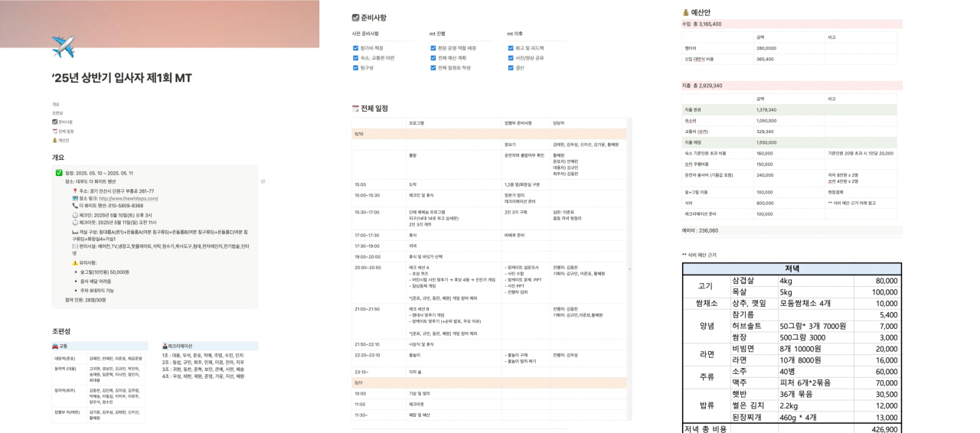Click the money bag icon beside 예산안 heading
Viewport: 980px width, 433px height.
tap(685, 12)
